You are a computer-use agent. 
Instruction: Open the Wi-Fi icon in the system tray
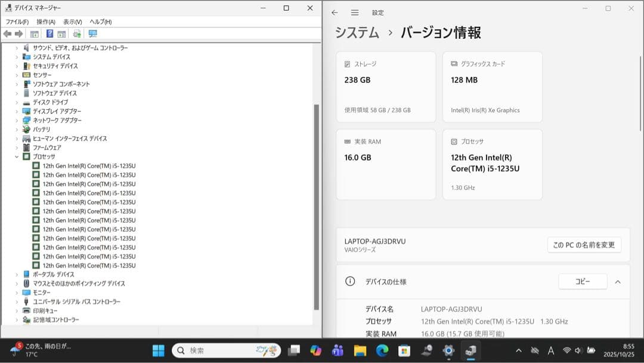pyautogui.click(x=566, y=350)
